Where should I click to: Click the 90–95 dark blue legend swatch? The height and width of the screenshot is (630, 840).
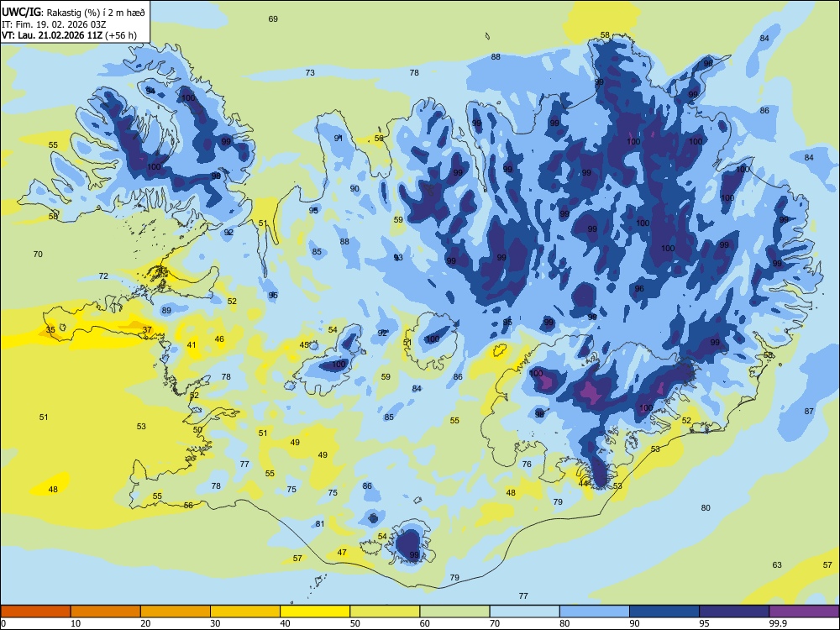664,612
